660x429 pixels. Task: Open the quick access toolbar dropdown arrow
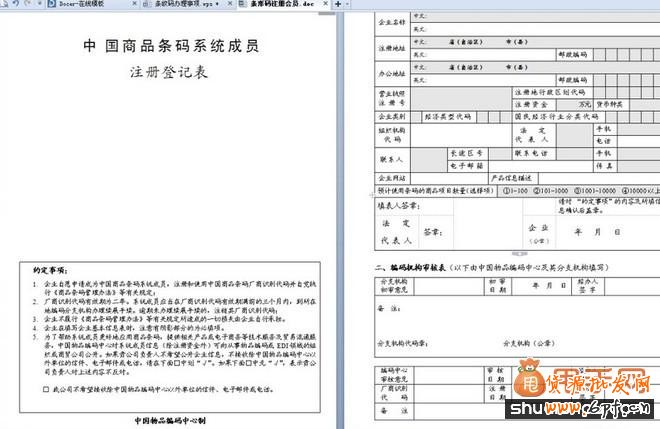click(40, 4)
